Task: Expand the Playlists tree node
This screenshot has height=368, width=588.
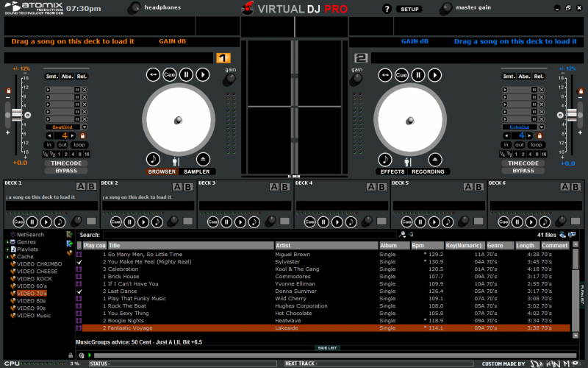Action: [x=7, y=250]
